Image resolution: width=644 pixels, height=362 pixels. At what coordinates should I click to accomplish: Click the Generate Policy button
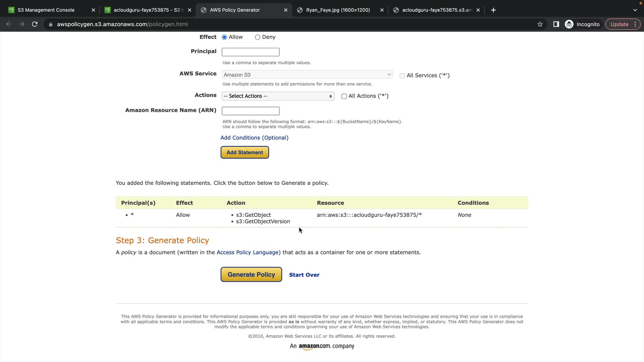click(251, 275)
